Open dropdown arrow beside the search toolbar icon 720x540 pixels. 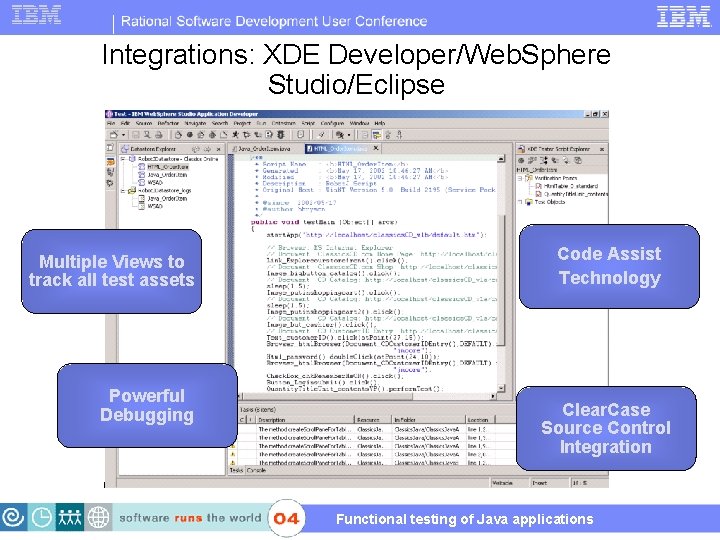pyautogui.click(x=349, y=135)
